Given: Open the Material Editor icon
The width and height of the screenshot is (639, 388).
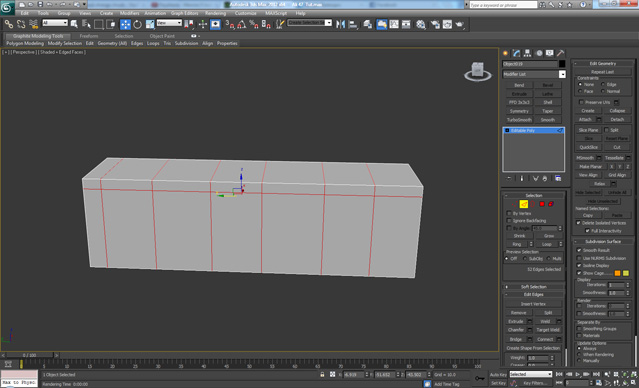Looking at the screenshot, I should 421,24.
